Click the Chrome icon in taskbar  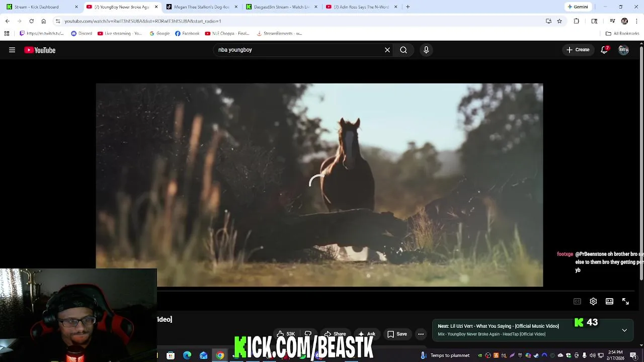(220, 355)
